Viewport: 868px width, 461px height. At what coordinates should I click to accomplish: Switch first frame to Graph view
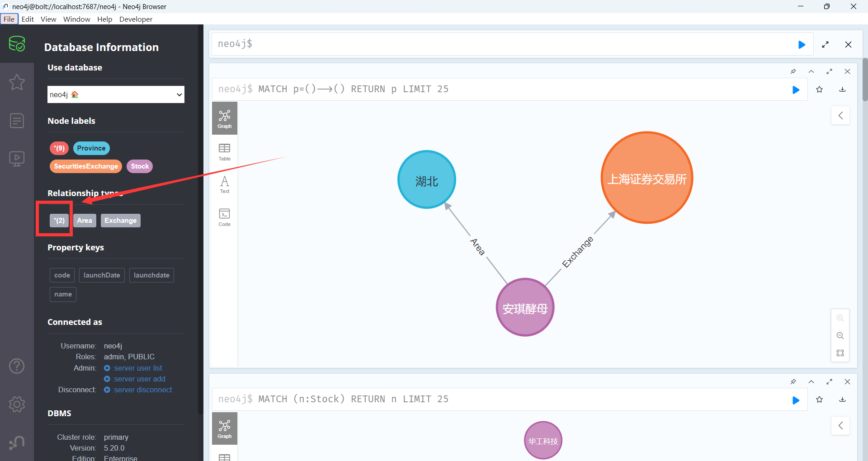(x=225, y=118)
